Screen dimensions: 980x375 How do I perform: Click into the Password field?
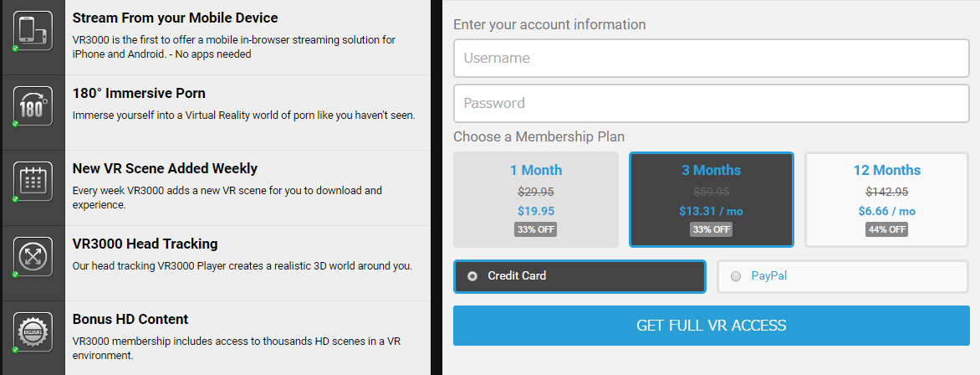pyautogui.click(x=711, y=104)
